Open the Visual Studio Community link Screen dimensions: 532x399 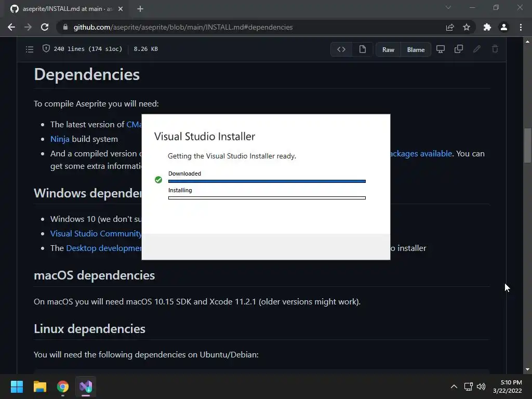pos(96,233)
